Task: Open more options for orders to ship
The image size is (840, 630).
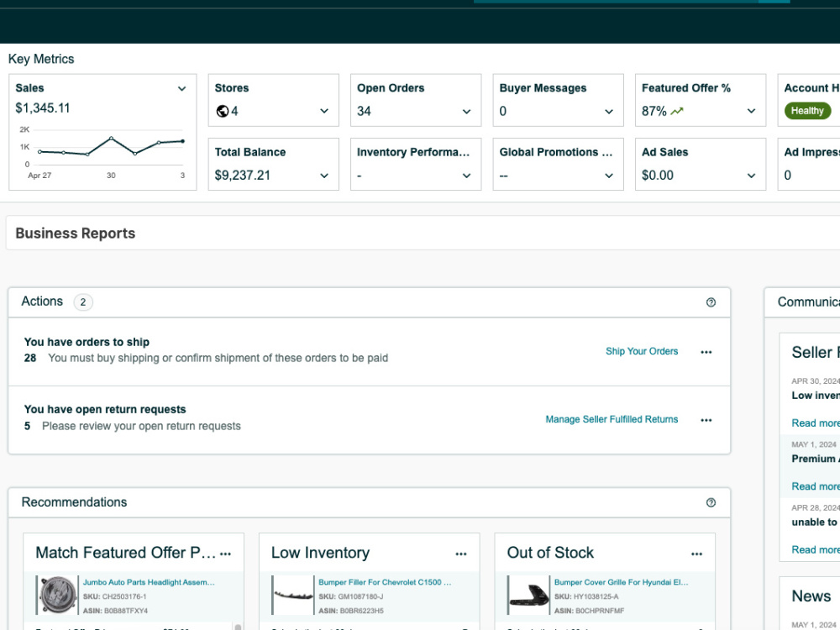Action: [706, 352]
